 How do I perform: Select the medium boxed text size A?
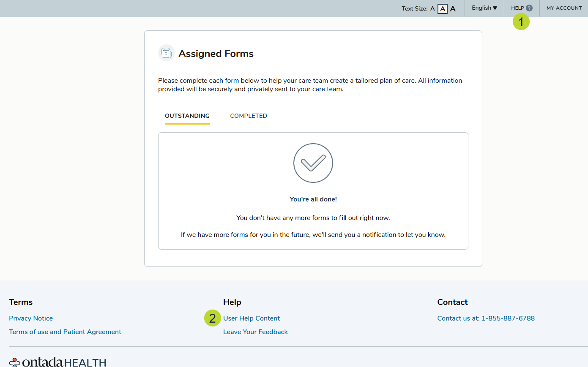(x=442, y=8)
